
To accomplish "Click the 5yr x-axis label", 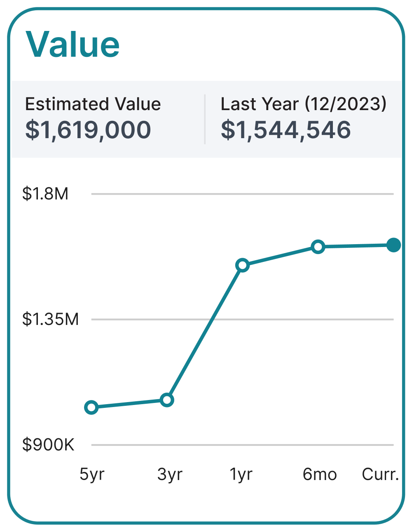I will 92,475.
